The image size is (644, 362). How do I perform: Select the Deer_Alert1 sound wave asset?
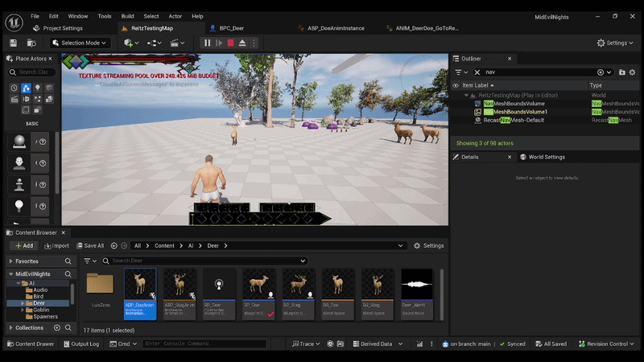pos(416,294)
